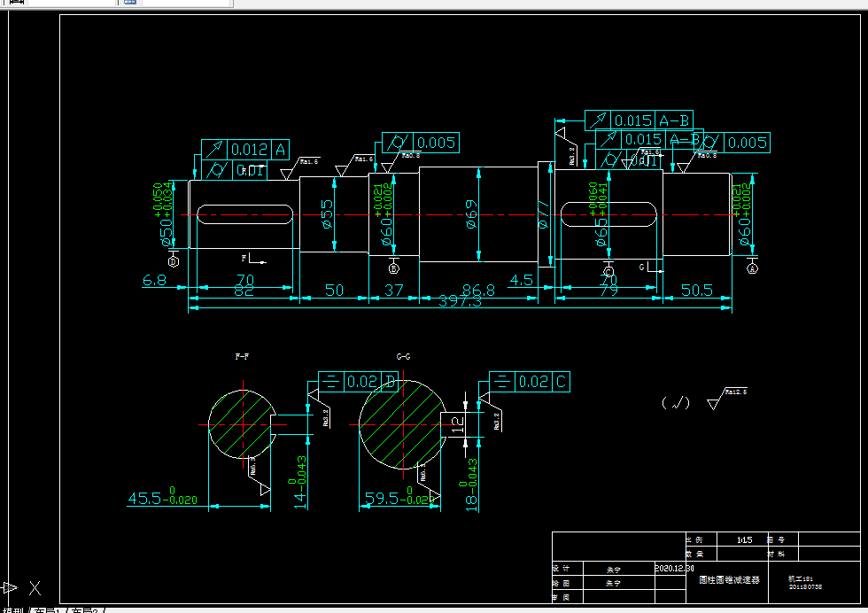Select the 82 length dimension

(244, 291)
